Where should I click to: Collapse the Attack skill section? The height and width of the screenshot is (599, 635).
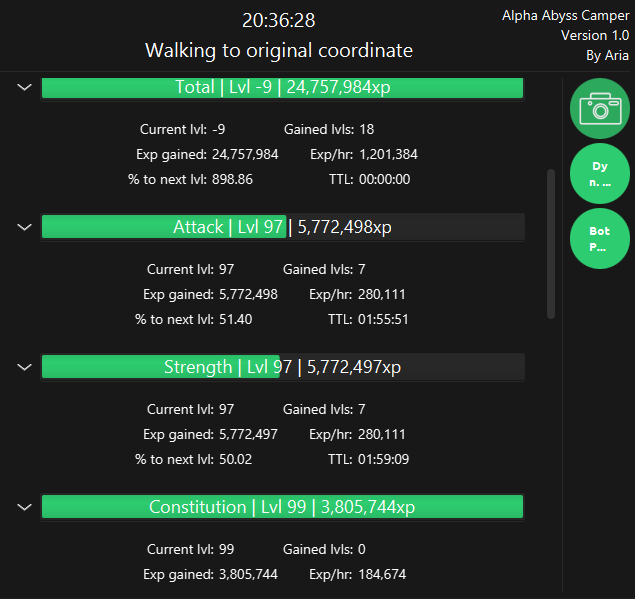click(24, 227)
